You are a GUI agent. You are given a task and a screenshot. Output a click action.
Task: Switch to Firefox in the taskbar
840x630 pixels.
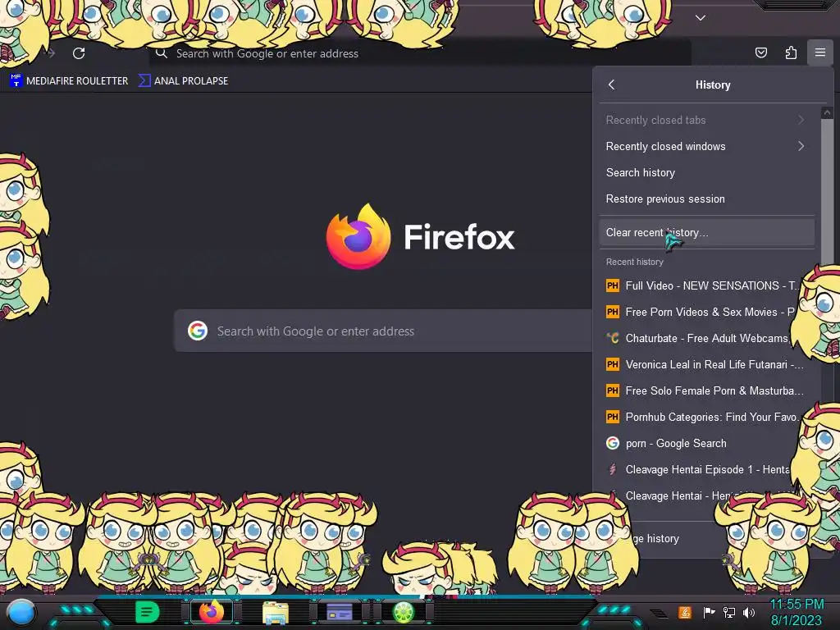click(212, 612)
